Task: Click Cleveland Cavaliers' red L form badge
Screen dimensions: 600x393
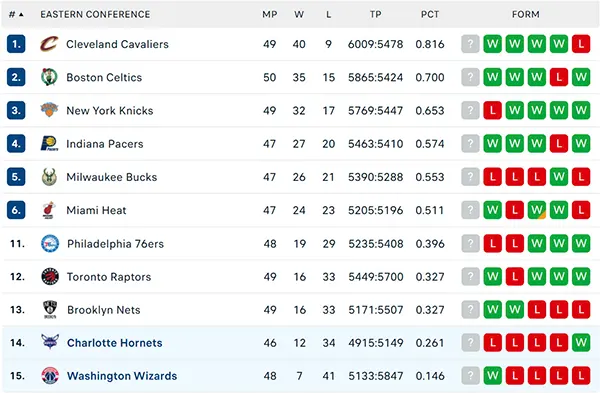Action: [581, 44]
